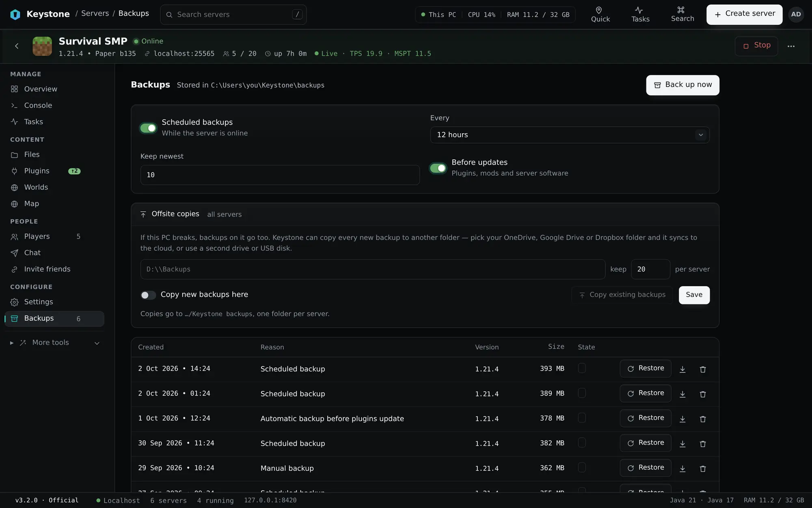
Task: Restore the 1 Oct 12:24 backup
Action: tap(645, 418)
